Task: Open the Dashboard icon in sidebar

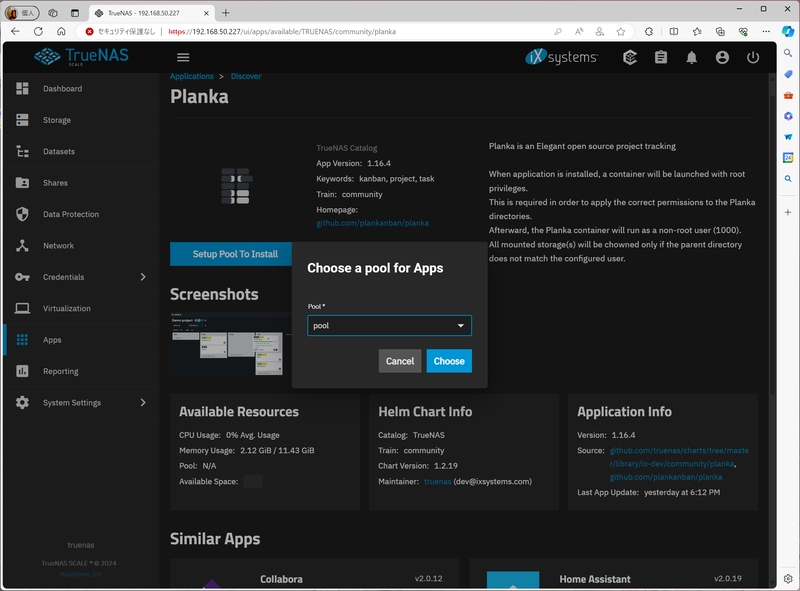Action: (22, 89)
